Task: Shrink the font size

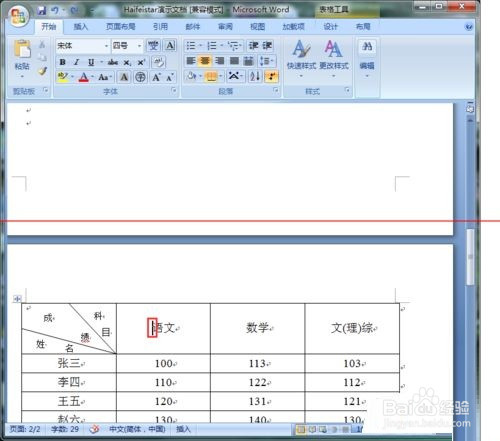Action: [170, 77]
